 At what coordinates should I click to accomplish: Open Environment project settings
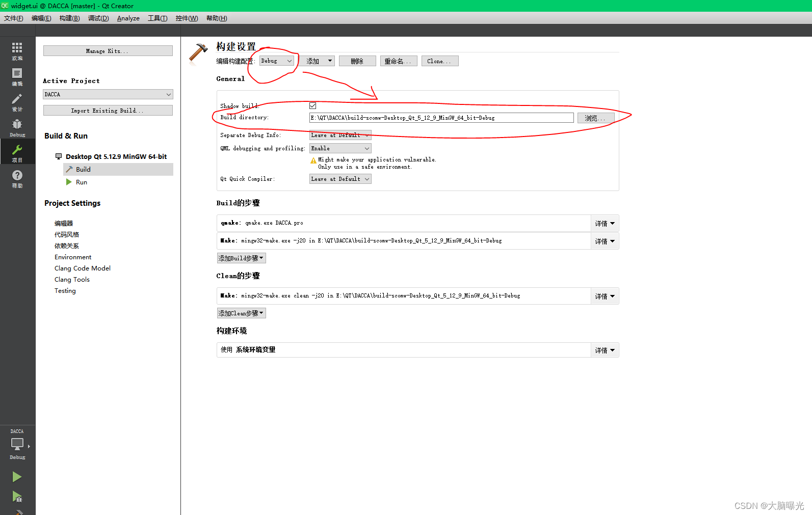pos(73,257)
